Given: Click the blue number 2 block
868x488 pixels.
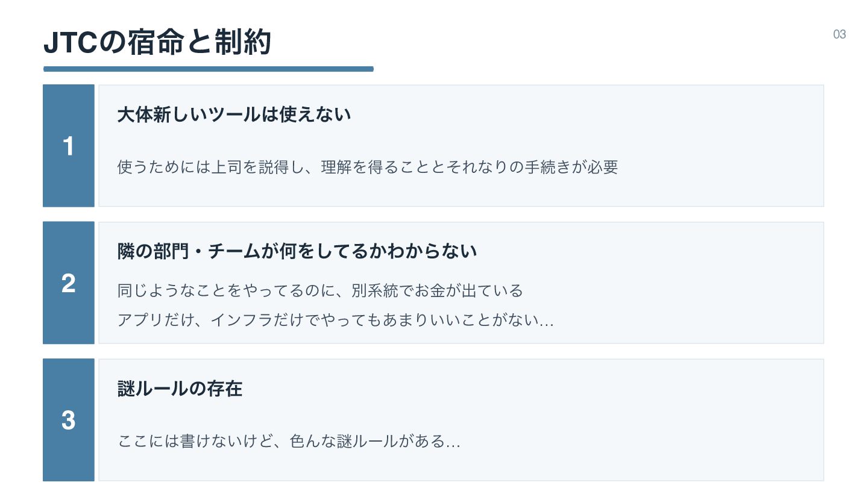Looking at the screenshot, I should tap(69, 283).
